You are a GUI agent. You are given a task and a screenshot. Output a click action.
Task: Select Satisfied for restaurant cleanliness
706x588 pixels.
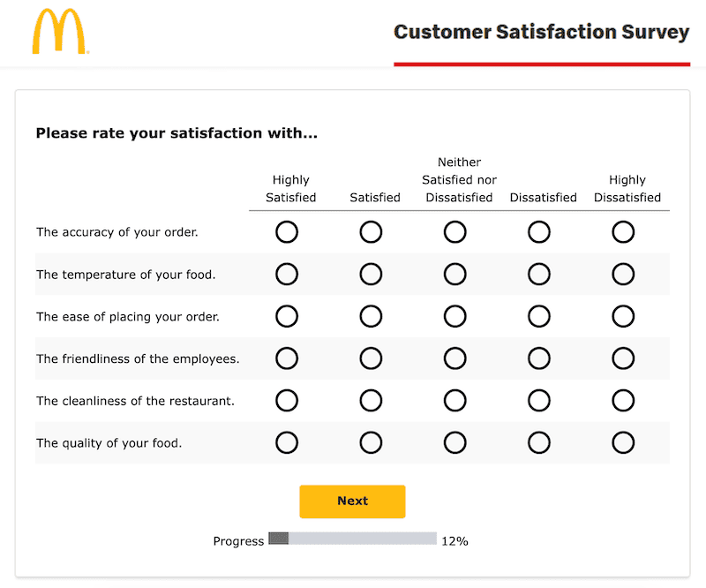371,400
